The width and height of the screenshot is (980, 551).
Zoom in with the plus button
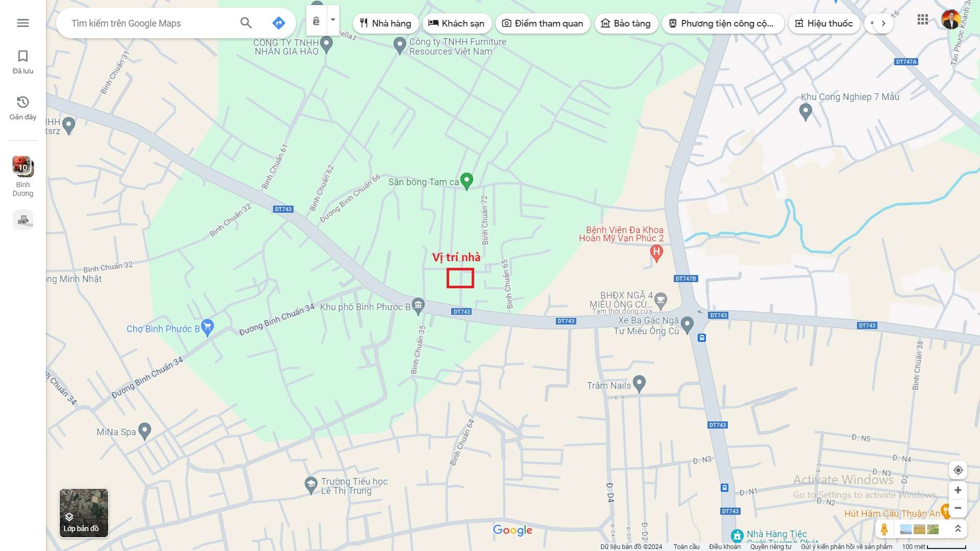958,490
